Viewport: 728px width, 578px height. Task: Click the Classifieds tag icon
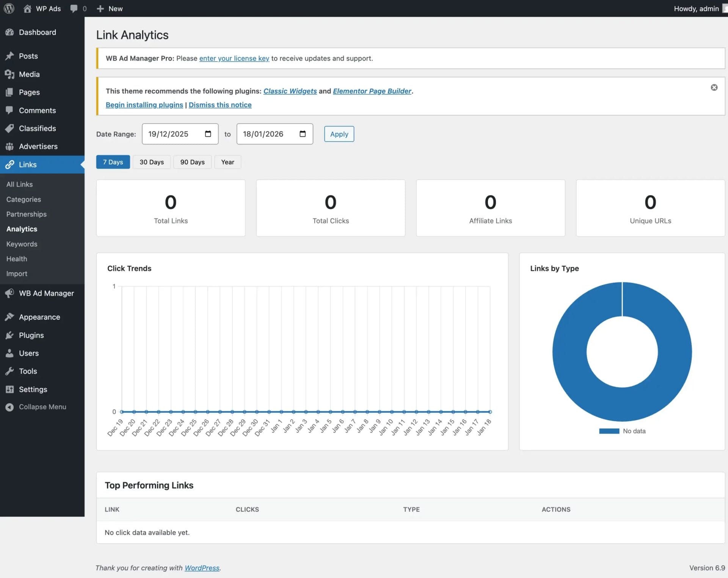pyautogui.click(x=9, y=128)
